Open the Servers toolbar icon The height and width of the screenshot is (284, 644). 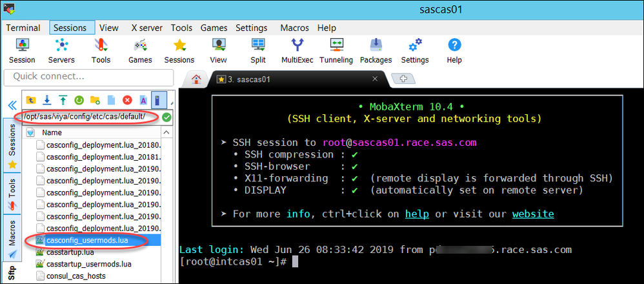click(x=61, y=50)
